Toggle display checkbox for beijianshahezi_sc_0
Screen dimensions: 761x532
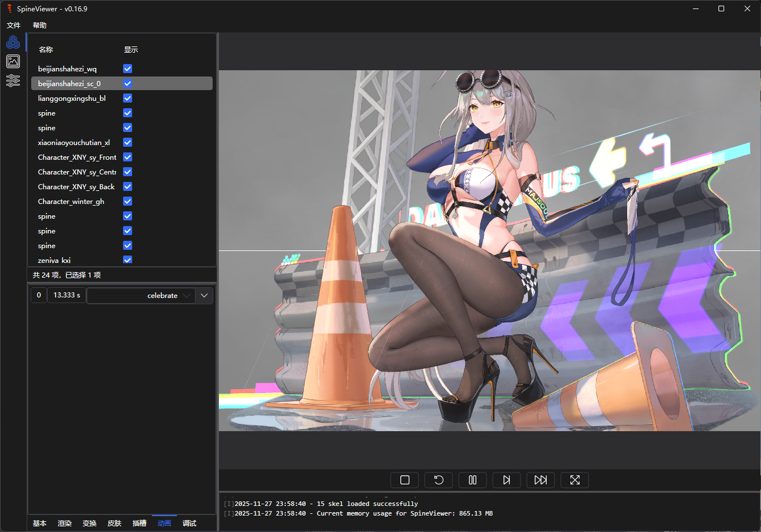(x=128, y=83)
